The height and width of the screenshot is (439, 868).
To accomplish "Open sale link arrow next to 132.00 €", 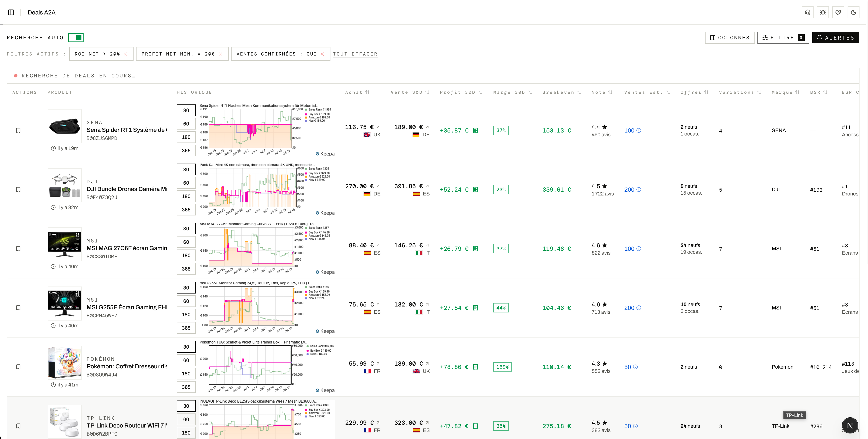I will click(427, 304).
